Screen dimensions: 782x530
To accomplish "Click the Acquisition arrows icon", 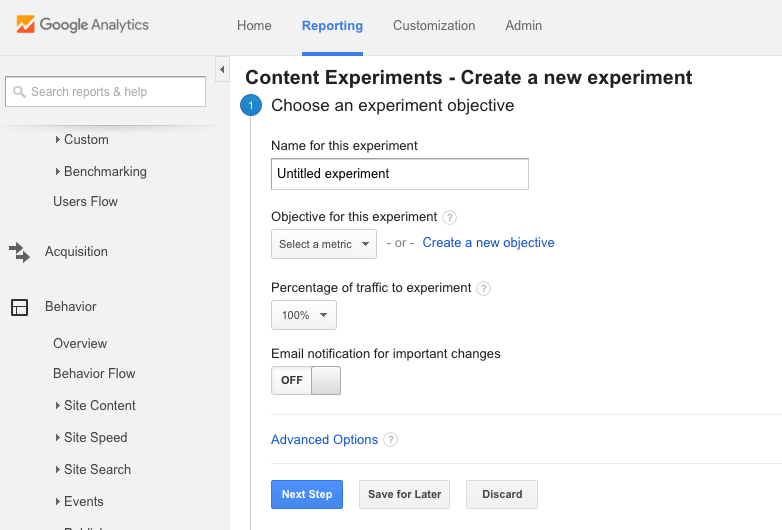I will pos(19,252).
